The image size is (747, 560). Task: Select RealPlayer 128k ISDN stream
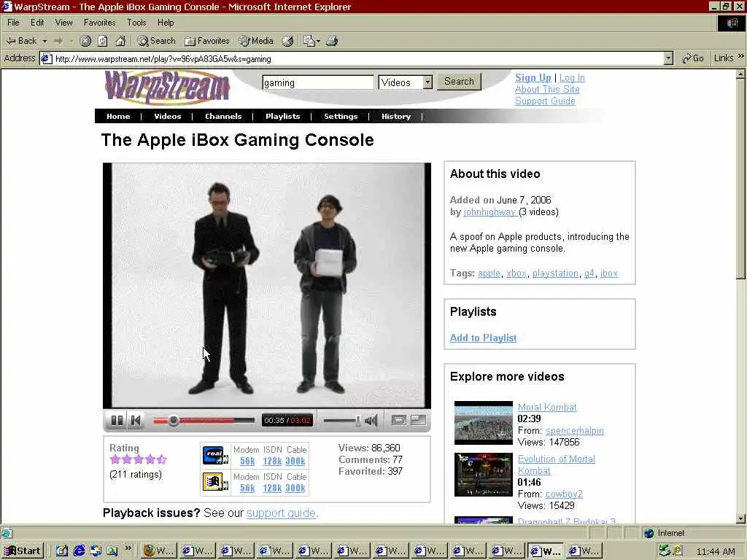click(273, 461)
